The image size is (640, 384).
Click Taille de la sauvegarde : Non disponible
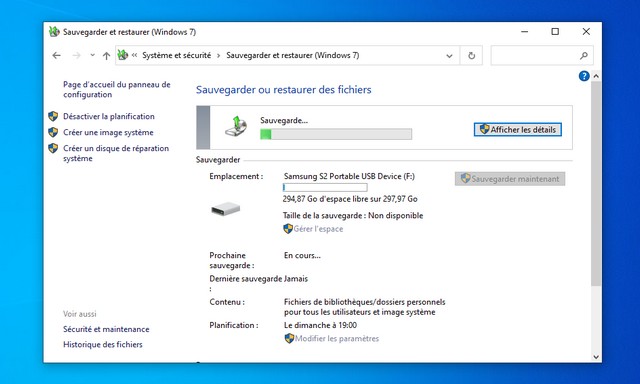pyautogui.click(x=353, y=215)
